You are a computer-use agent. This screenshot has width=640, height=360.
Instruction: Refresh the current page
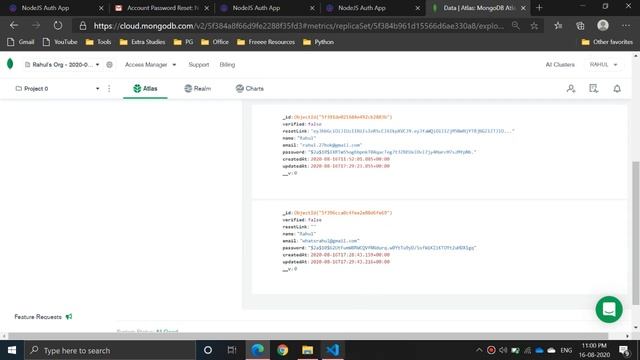point(58,26)
